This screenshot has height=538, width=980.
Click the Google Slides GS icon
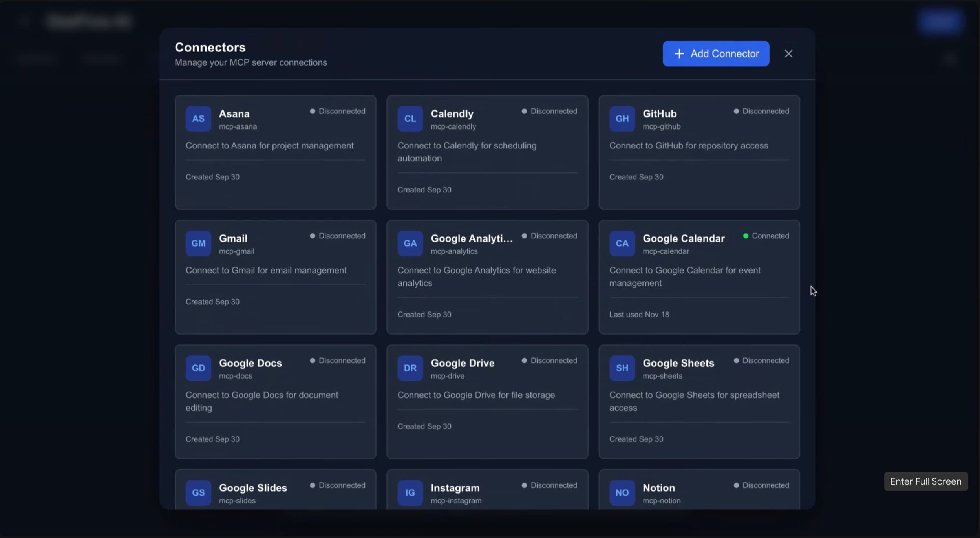tap(198, 492)
